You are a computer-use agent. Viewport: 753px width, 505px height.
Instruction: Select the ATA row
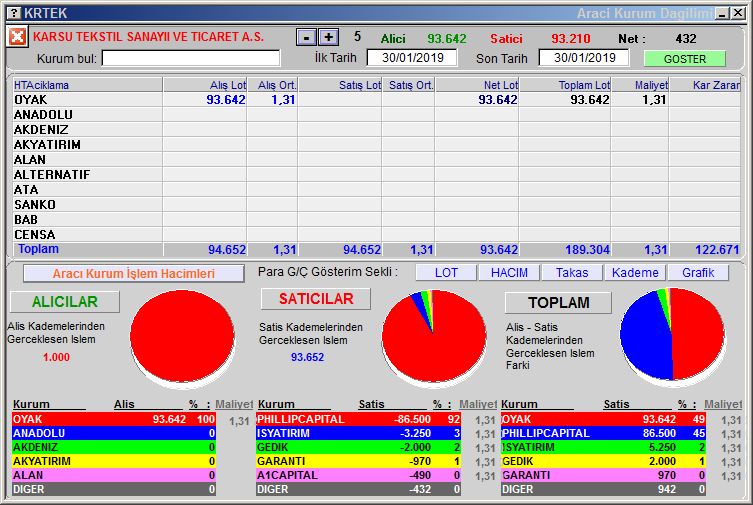pos(376,190)
